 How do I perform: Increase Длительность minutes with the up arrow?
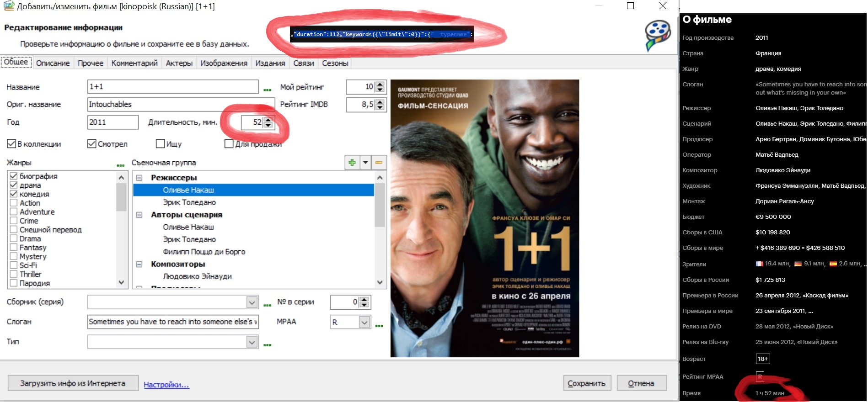(268, 120)
